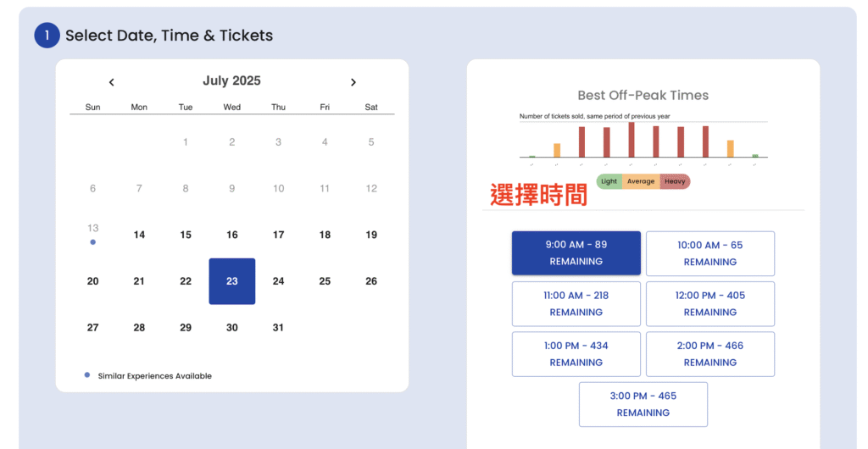Pick the 12:00 PM time slot
The width and height of the screenshot is (868, 449).
point(709,303)
